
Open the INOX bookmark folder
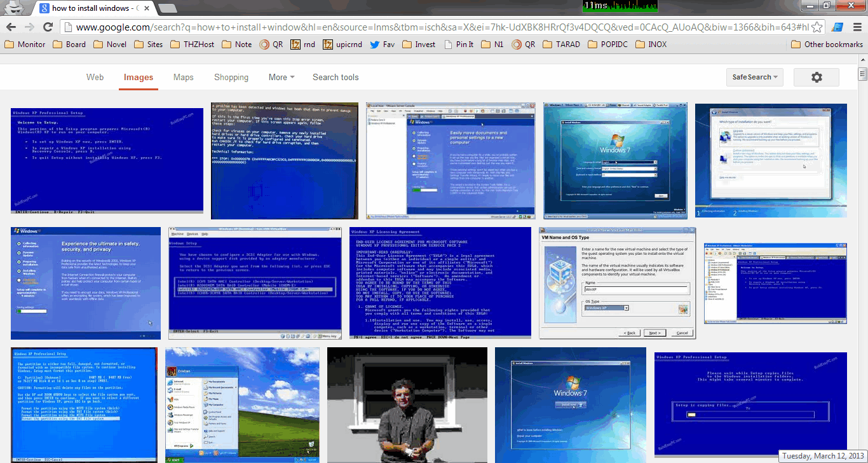click(x=650, y=45)
